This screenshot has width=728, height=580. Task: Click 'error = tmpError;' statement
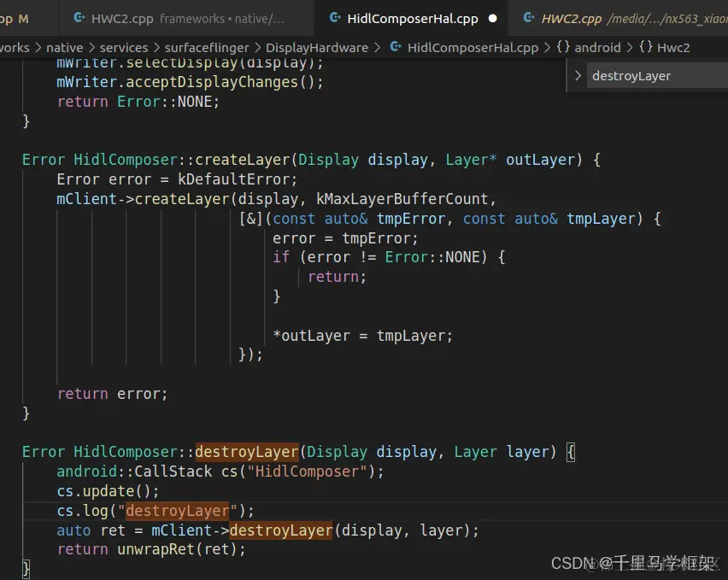pos(345,238)
